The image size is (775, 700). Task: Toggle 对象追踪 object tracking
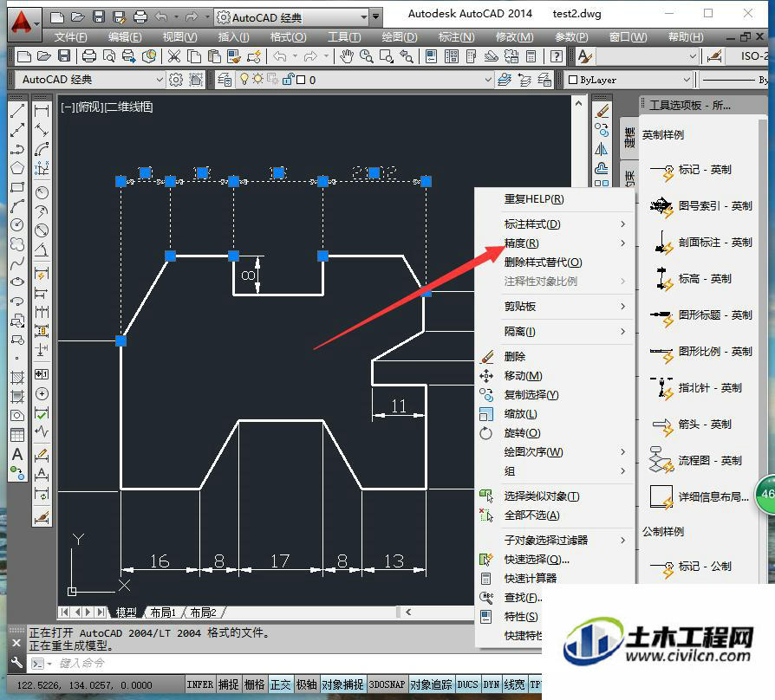click(x=431, y=684)
